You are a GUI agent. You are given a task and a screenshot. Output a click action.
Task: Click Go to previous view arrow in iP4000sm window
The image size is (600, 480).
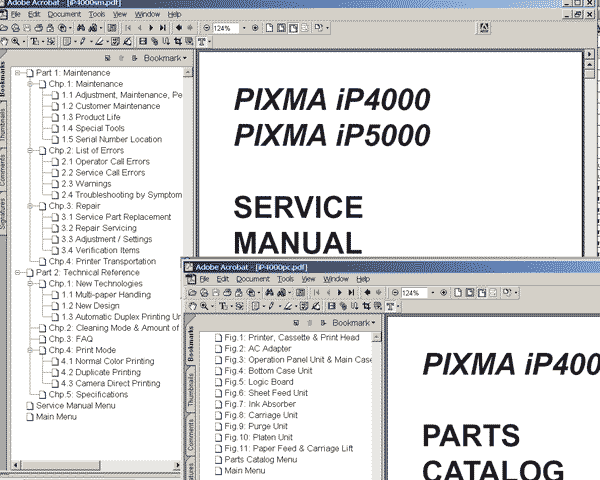pos(179,28)
